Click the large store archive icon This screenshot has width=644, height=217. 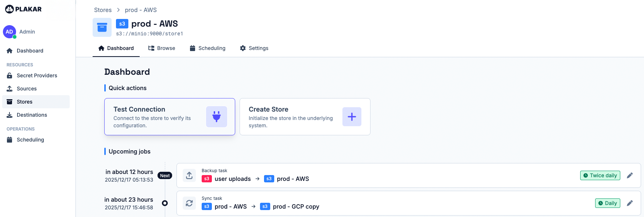click(102, 27)
